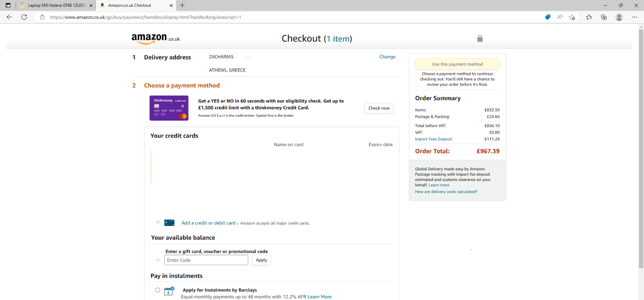Viewport: 644px width, 300px height.
Task: View site information lock icon
Action: tap(42, 17)
